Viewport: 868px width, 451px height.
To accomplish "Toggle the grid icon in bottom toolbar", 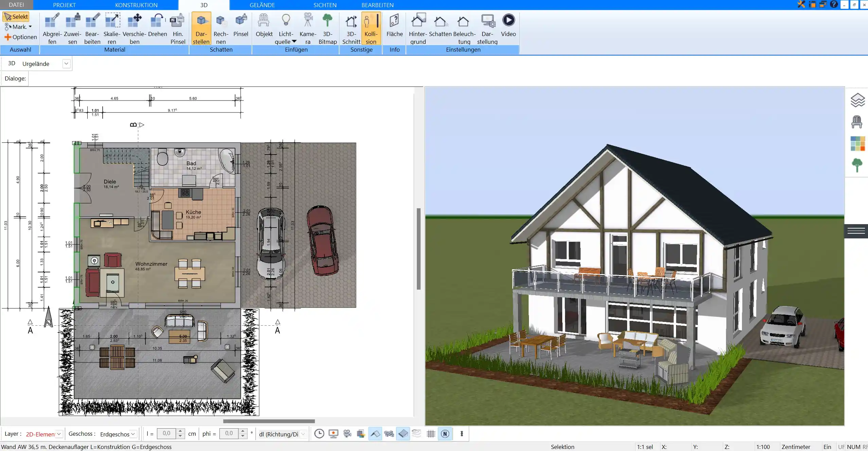I will (x=431, y=434).
